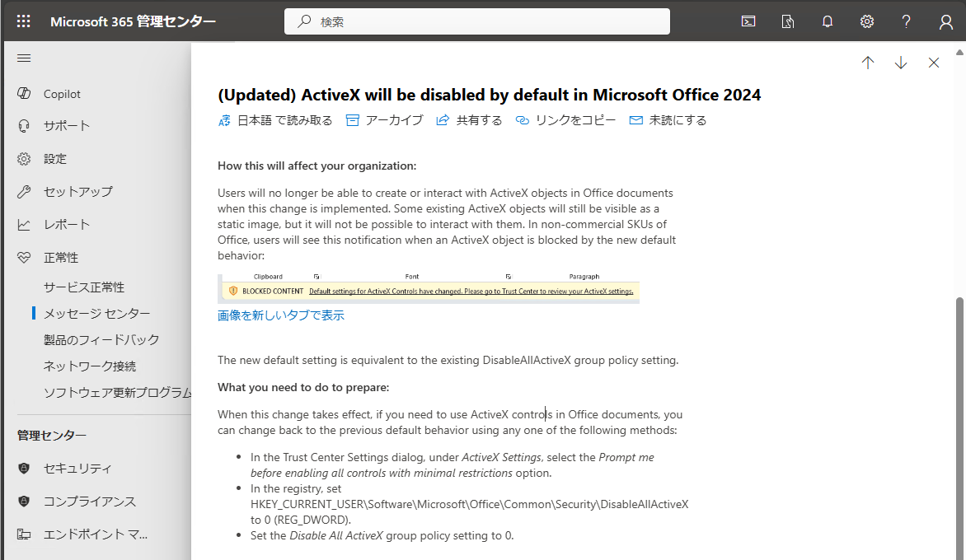Click the アーカイブ button
The height and width of the screenshot is (560, 966).
coord(384,120)
